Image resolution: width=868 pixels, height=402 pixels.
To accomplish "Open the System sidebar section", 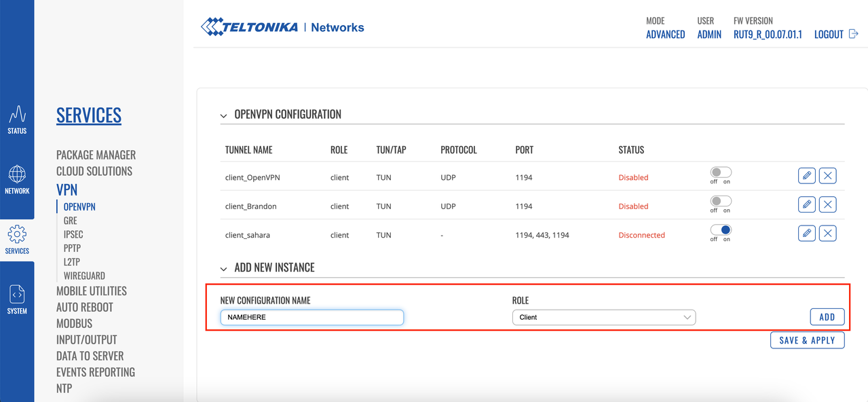I will (17, 299).
